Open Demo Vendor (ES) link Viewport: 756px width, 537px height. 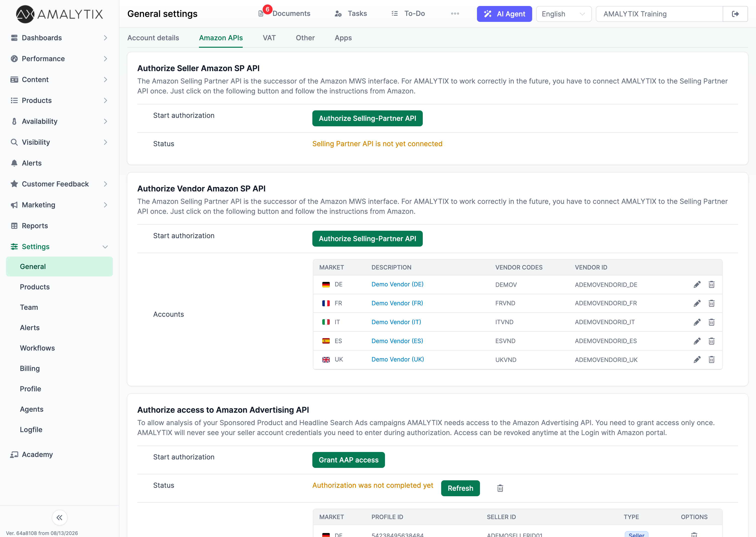pyautogui.click(x=397, y=341)
